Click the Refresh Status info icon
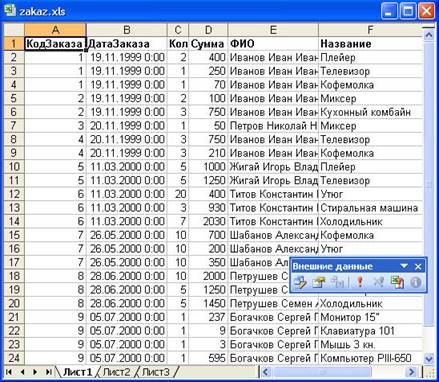This screenshot has width=439, height=382. pyautogui.click(x=415, y=283)
